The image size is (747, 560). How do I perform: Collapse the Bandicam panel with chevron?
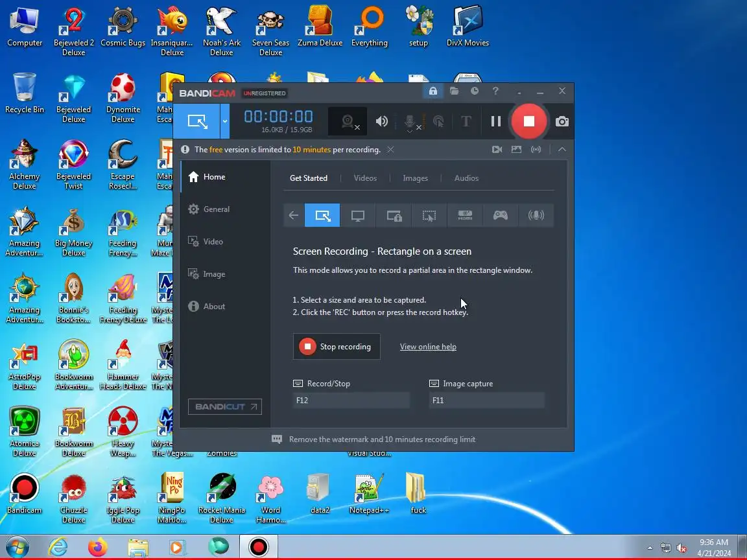pyautogui.click(x=562, y=150)
